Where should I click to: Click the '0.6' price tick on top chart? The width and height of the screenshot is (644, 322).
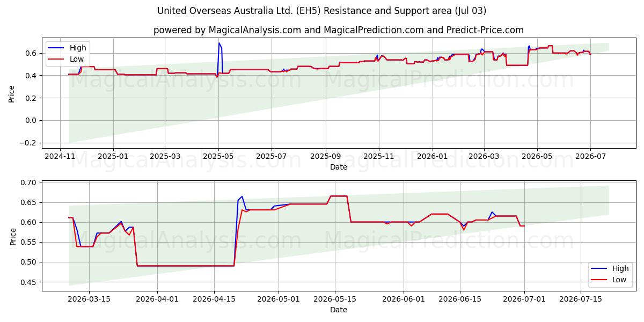point(32,53)
